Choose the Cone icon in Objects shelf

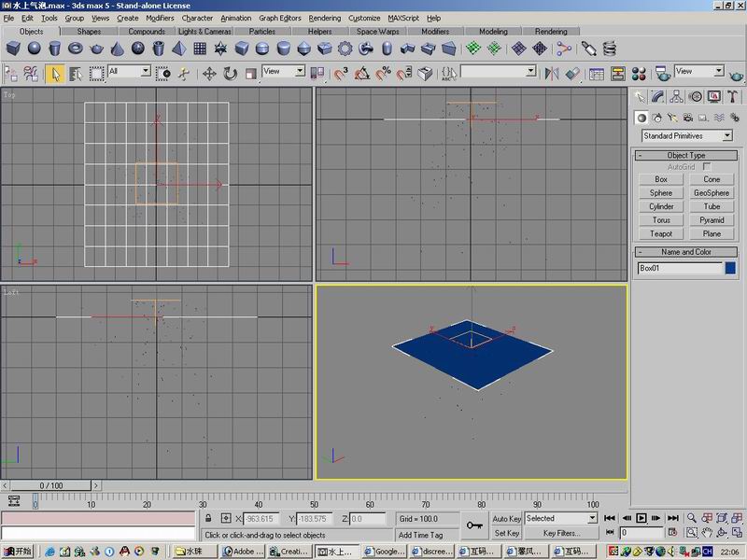[x=118, y=49]
